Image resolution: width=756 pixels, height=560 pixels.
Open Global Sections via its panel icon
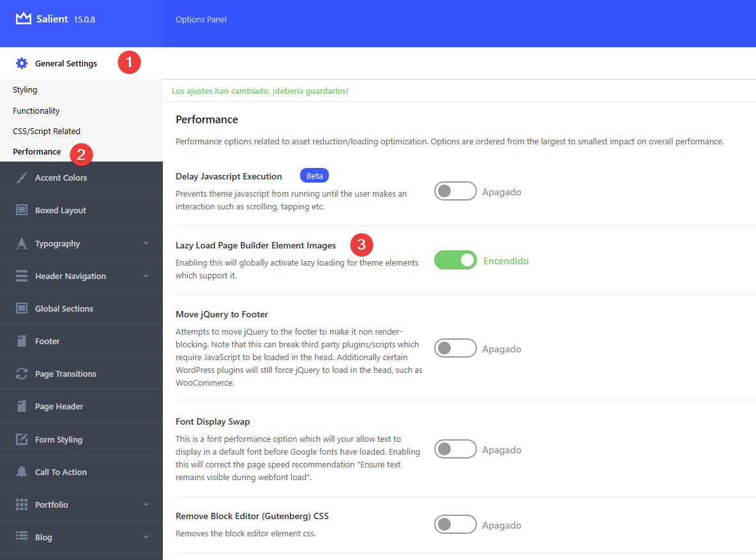coord(22,308)
